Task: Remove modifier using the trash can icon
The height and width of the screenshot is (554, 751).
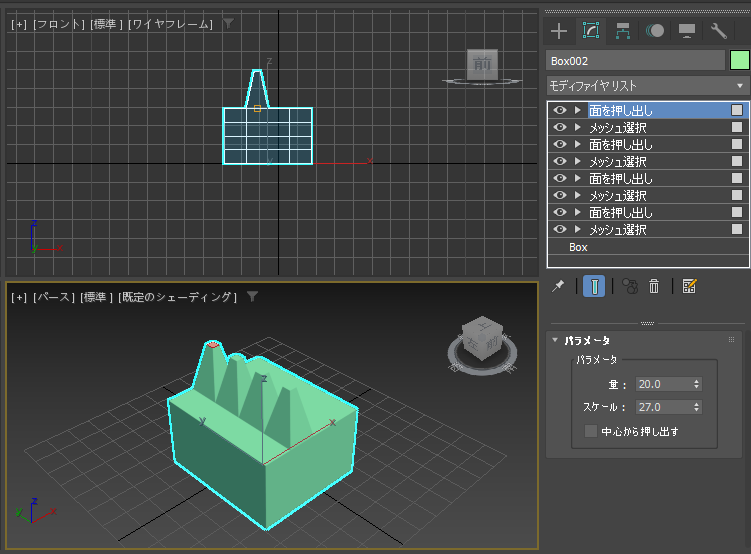Action: [x=654, y=286]
